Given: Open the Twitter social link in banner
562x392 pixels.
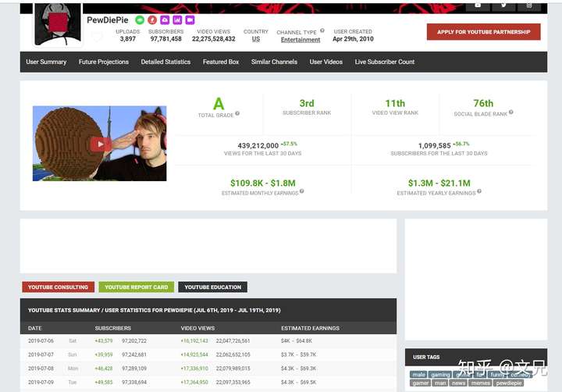Looking at the screenshot, I should [503, 5].
